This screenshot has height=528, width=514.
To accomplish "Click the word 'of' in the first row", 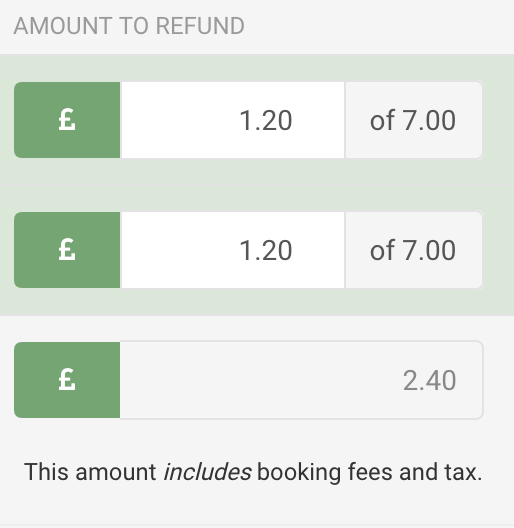I will click(x=382, y=120).
